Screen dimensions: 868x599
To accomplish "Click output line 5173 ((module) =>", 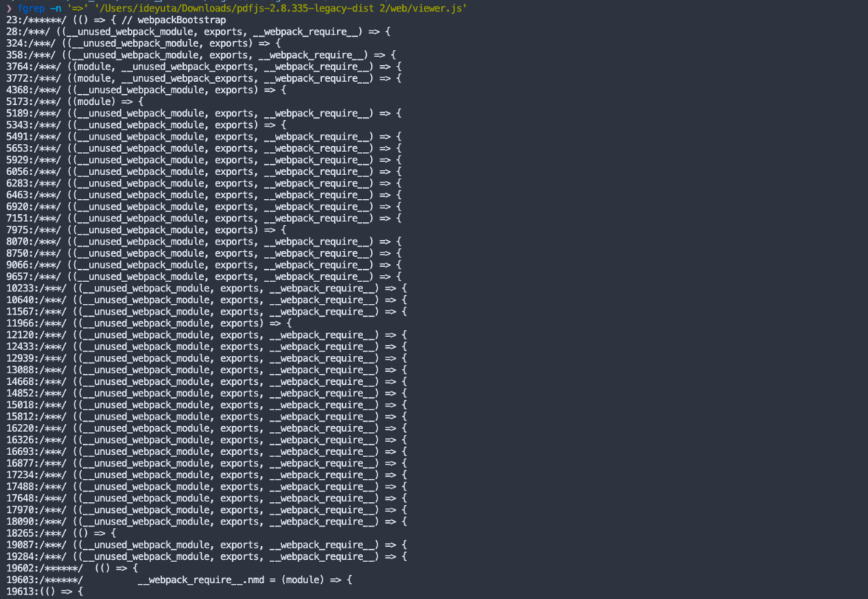I will coord(75,102).
